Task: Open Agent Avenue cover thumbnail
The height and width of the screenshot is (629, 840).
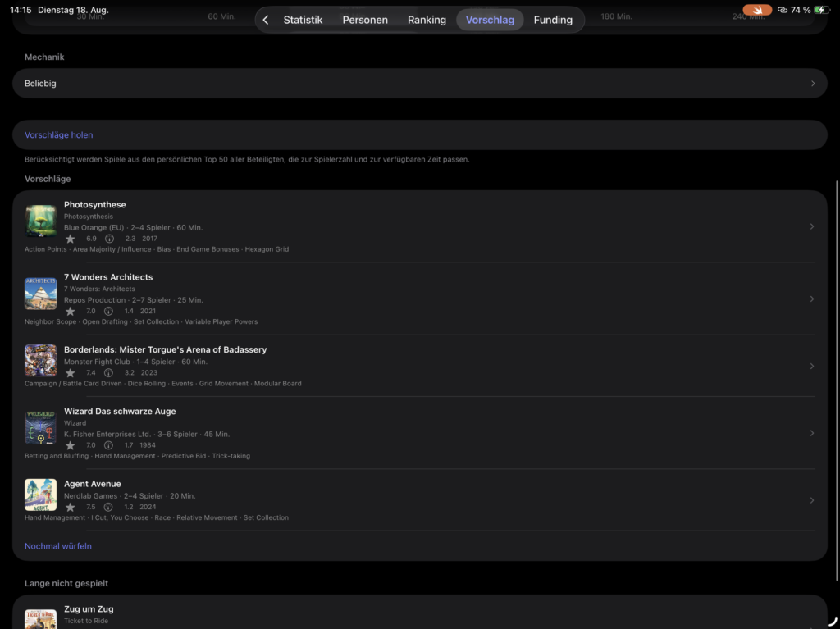Action: click(x=41, y=495)
